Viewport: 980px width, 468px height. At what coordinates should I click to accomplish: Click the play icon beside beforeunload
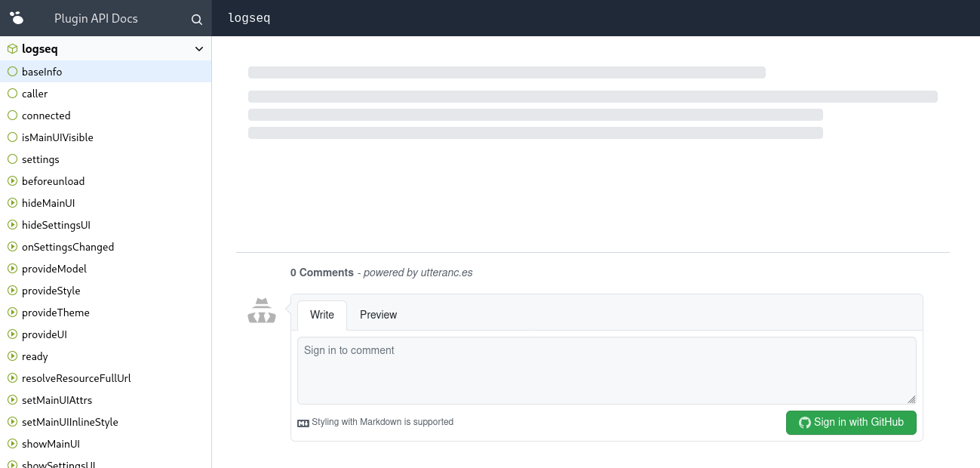[12, 181]
